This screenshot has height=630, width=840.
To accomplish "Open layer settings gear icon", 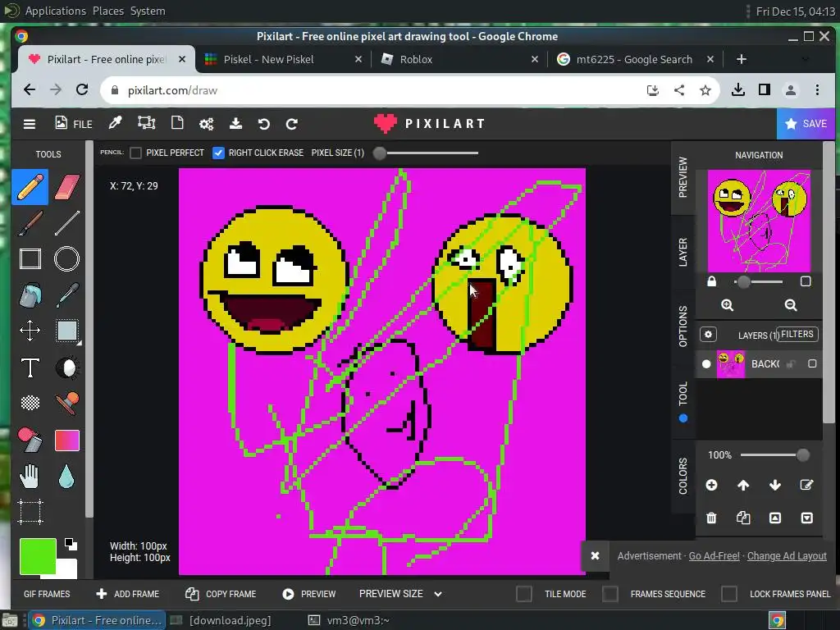I will tap(708, 335).
